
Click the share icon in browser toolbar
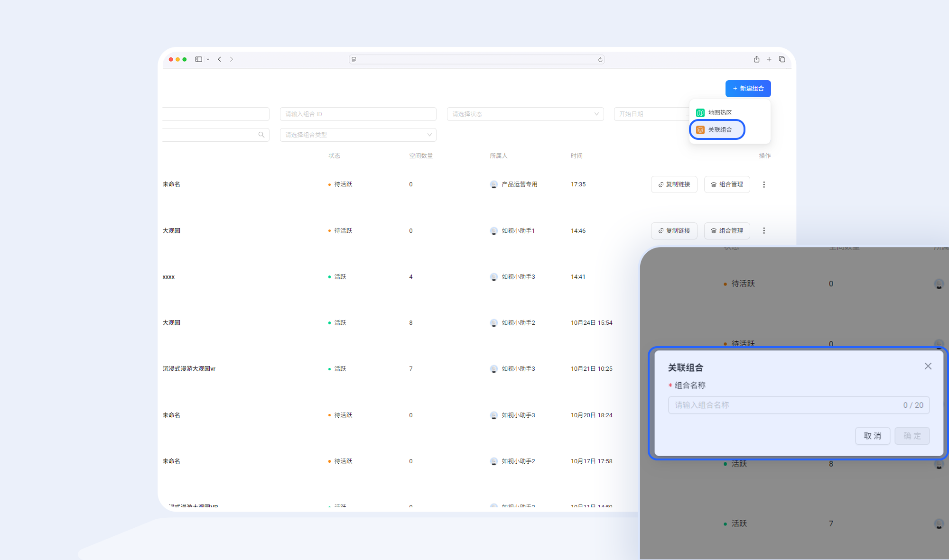756,59
